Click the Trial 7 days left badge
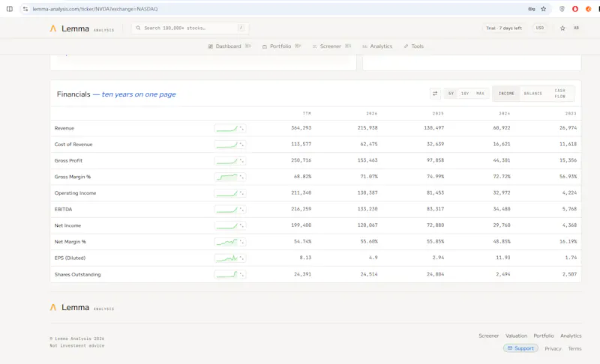The height and width of the screenshot is (364, 600). (503, 28)
